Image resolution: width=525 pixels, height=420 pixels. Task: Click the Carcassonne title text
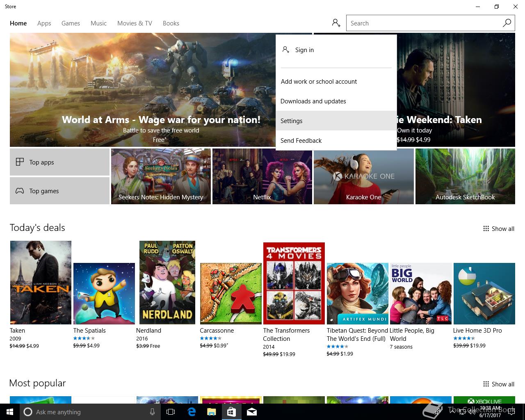tap(217, 331)
